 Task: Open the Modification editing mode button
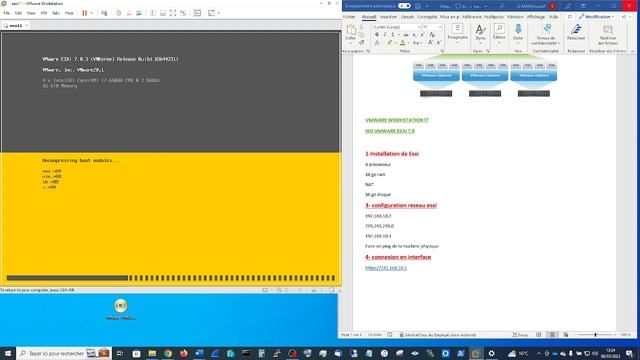pyautogui.click(x=596, y=17)
